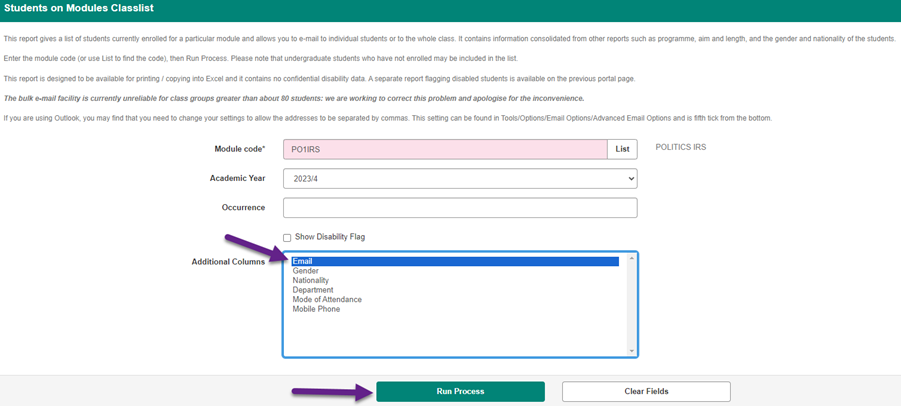This screenshot has height=406, width=901.
Task: Select Mode of Attendance column option
Action: 327,300
